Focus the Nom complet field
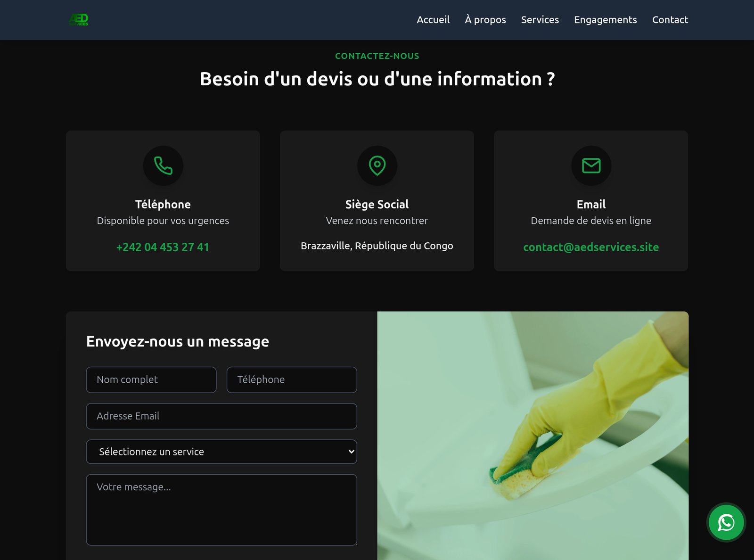Screen dimensions: 754x560 [151, 380]
